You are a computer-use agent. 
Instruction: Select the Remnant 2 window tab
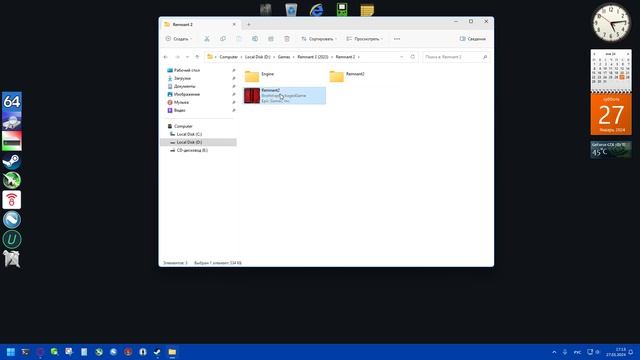(199, 24)
